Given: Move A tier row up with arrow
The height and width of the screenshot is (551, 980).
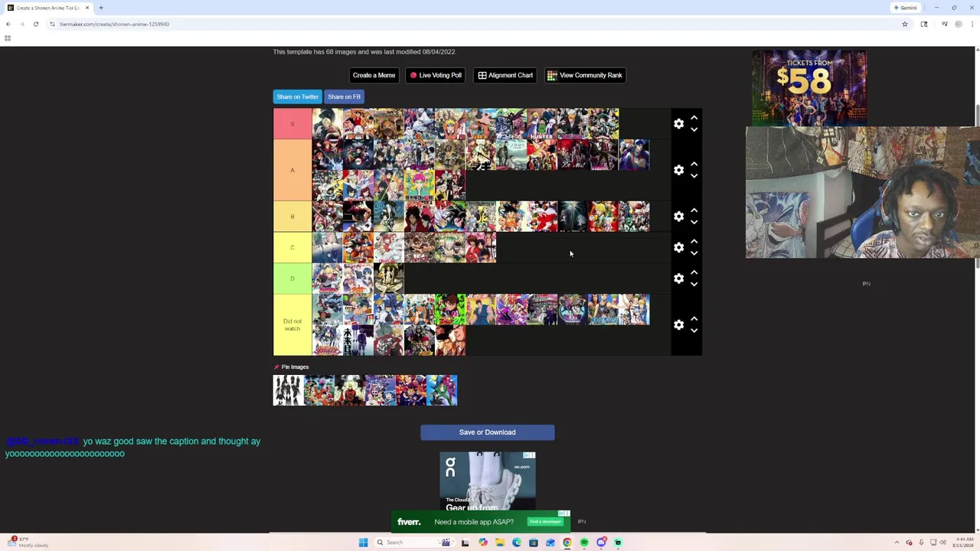Looking at the screenshot, I should pyautogui.click(x=694, y=164).
